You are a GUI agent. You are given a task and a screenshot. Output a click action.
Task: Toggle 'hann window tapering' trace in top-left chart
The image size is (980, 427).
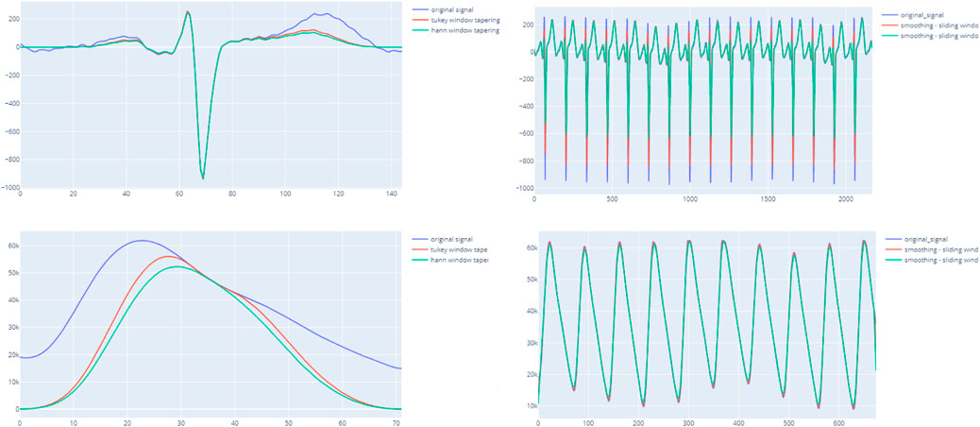pos(456,30)
